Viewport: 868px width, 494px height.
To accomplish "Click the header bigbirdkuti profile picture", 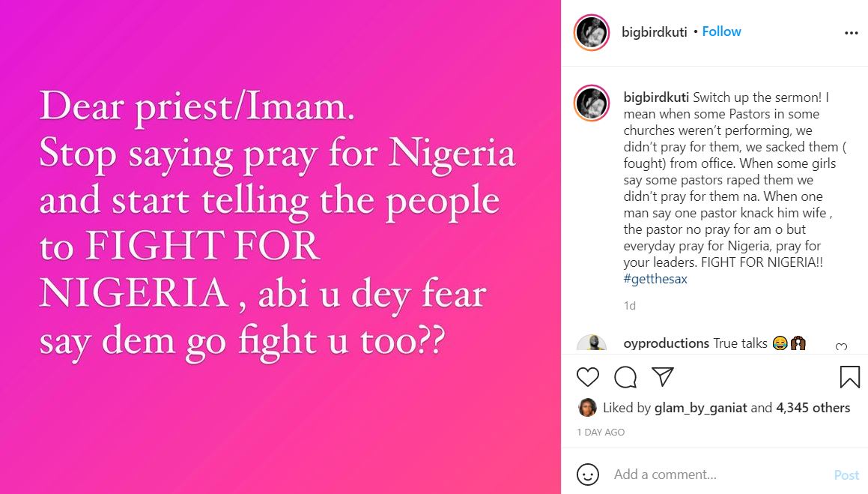I will tap(592, 32).
